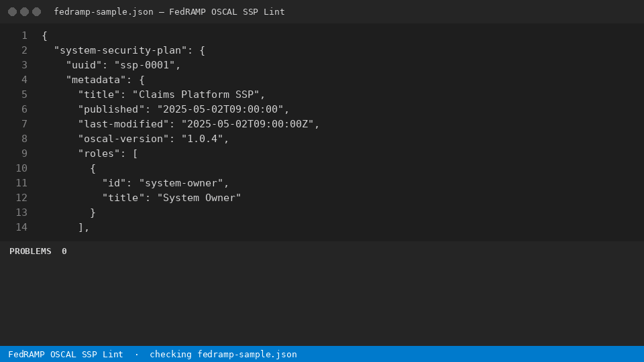Click the "1.0.4" version value

tap(202, 139)
